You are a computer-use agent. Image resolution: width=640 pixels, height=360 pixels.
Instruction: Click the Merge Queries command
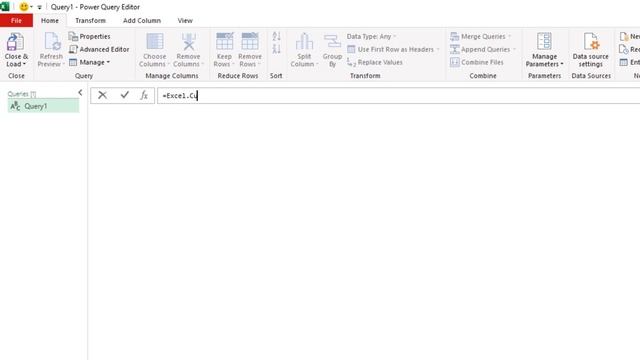(x=480, y=36)
